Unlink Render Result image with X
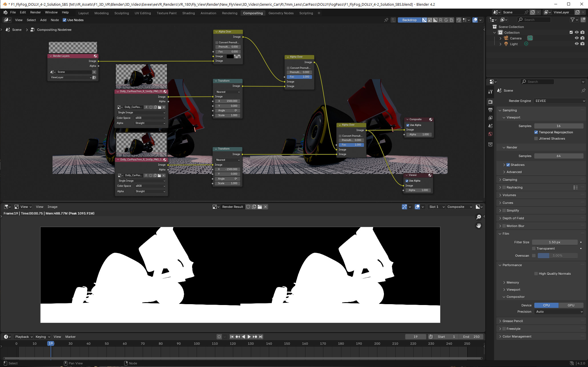The width and height of the screenshot is (588, 367). (265, 207)
